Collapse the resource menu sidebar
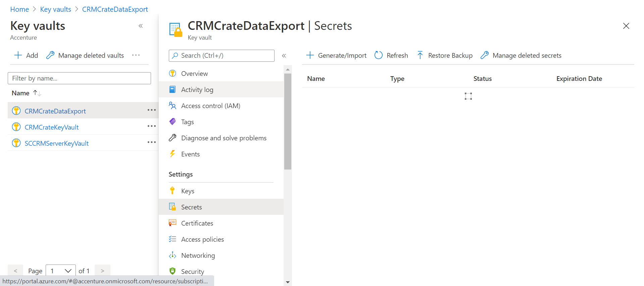Screen dimensions: 644x286 (x=284, y=56)
